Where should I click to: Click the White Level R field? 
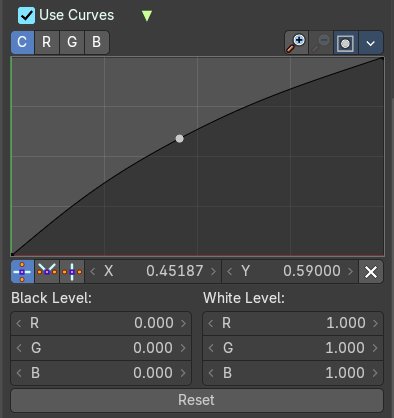pyautogui.click(x=293, y=323)
